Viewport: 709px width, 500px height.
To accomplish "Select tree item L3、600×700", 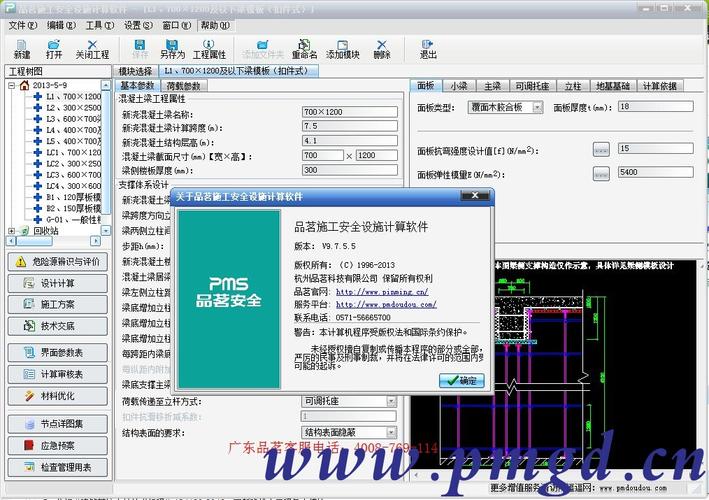I will click(68, 119).
